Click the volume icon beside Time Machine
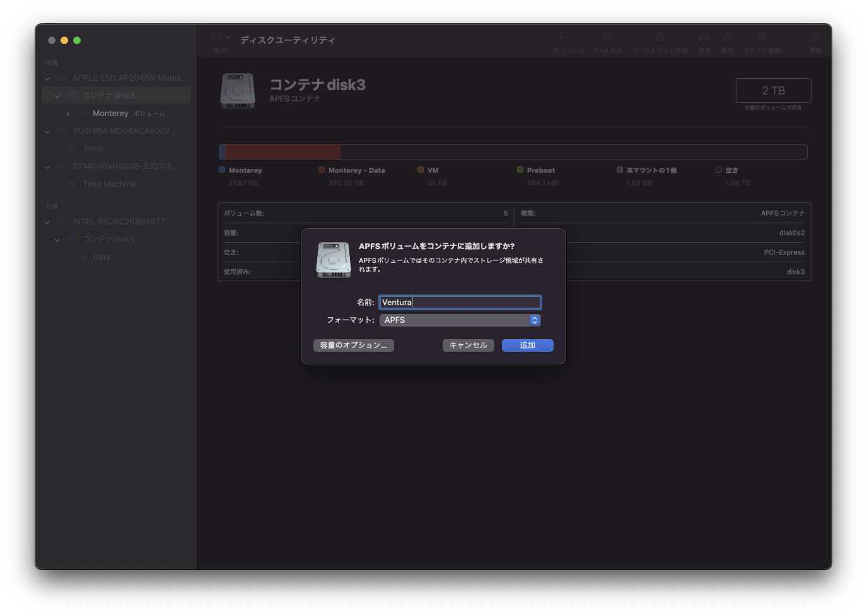 (72, 183)
